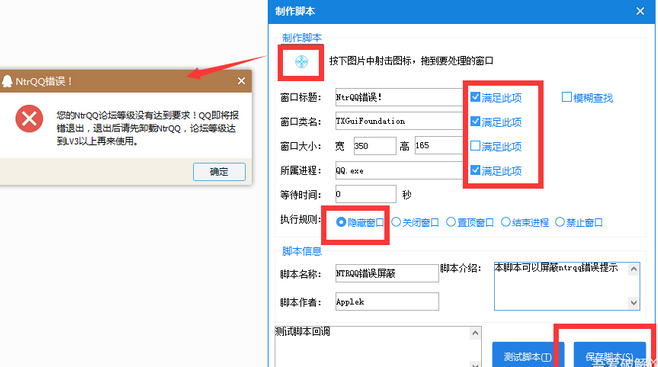This screenshot has height=367, width=658.
Task: Click the 所属进程 input field
Action: tap(399, 170)
